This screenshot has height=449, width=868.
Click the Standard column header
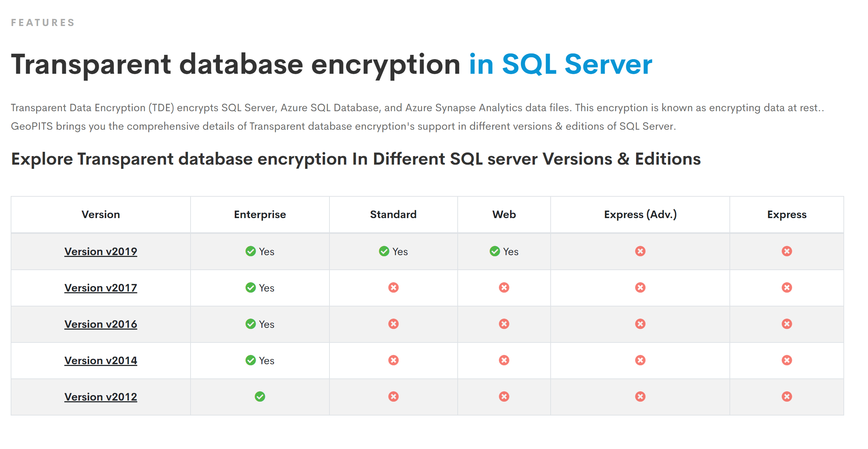[x=393, y=215]
